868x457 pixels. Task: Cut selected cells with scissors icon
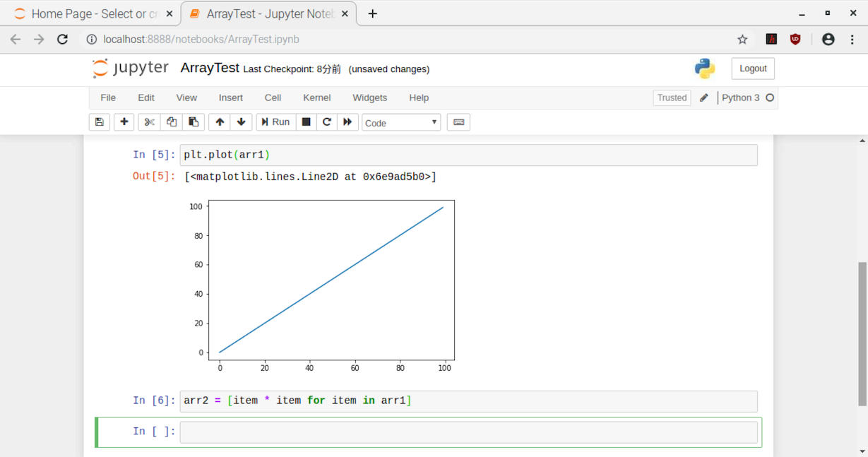(149, 122)
